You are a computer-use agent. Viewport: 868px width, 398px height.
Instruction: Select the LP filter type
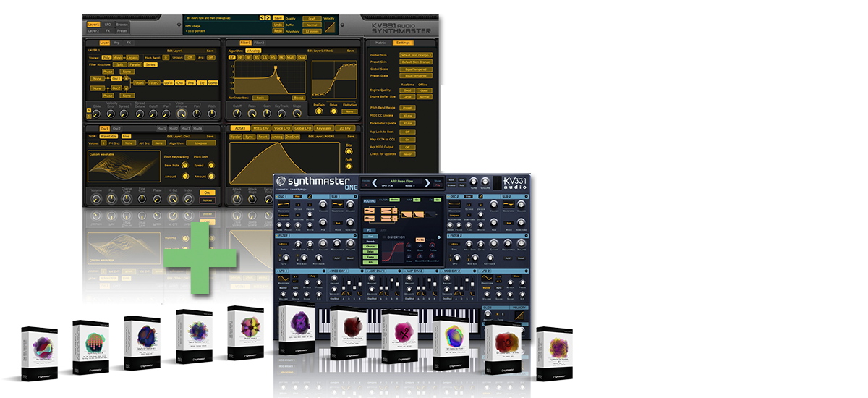click(x=232, y=56)
